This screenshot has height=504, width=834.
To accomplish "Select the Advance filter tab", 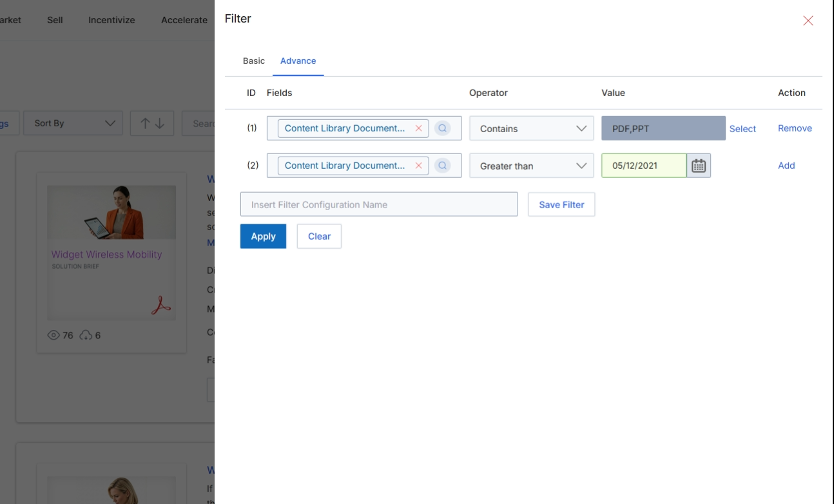I will pyautogui.click(x=298, y=61).
